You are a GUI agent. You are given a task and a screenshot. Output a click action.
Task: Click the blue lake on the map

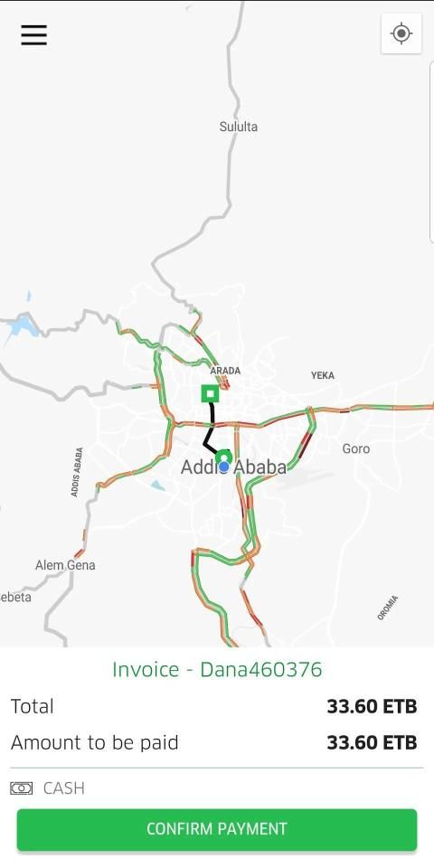[22, 325]
